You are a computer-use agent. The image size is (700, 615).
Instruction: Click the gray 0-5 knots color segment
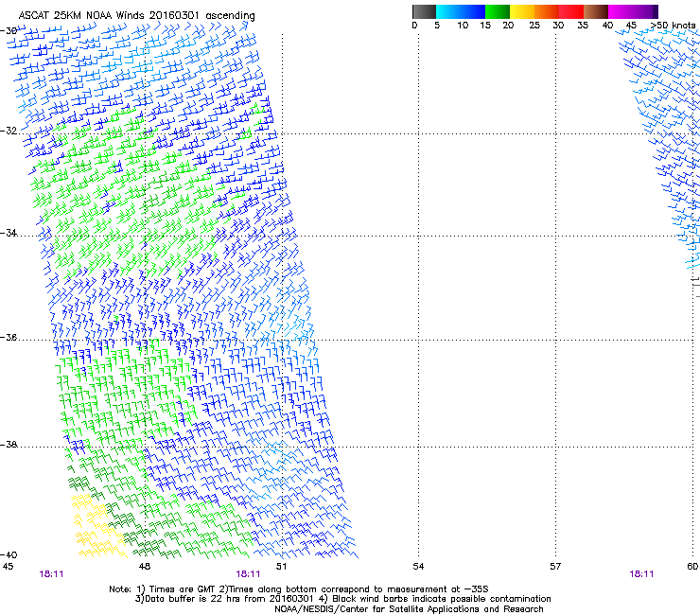point(424,11)
